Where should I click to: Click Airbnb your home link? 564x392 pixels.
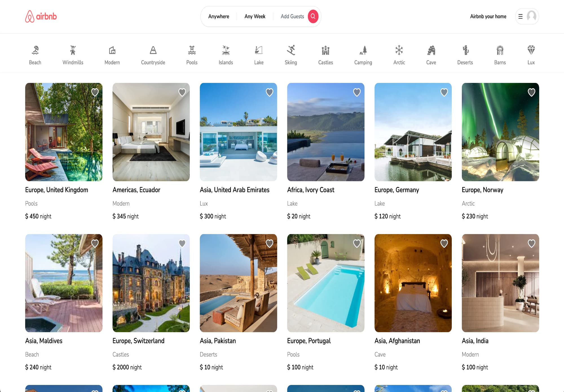click(x=488, y=16)
